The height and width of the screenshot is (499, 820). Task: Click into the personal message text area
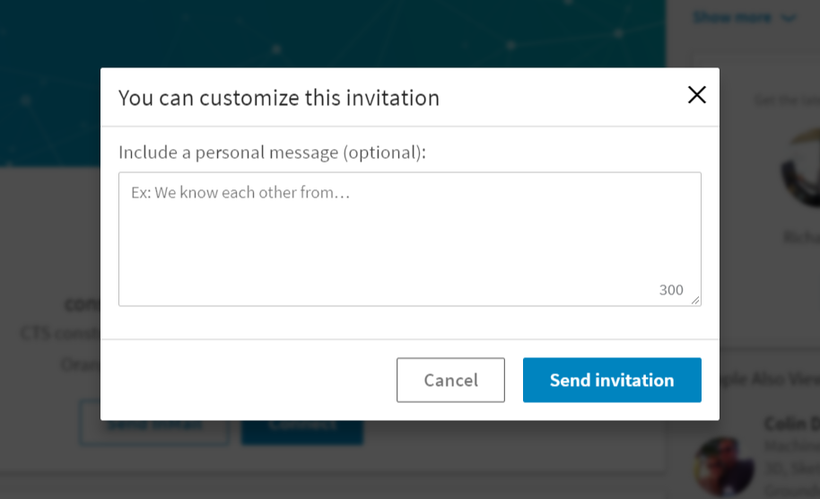(409, 239)
